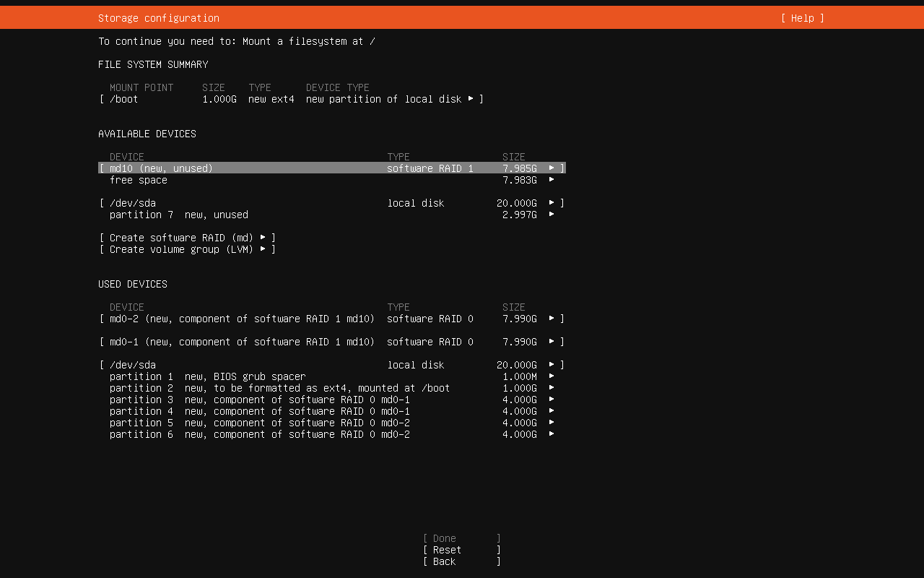Select partition 4 component of md0-1
The width and height of the screenshot is (924, 578).
click(331, 411)
